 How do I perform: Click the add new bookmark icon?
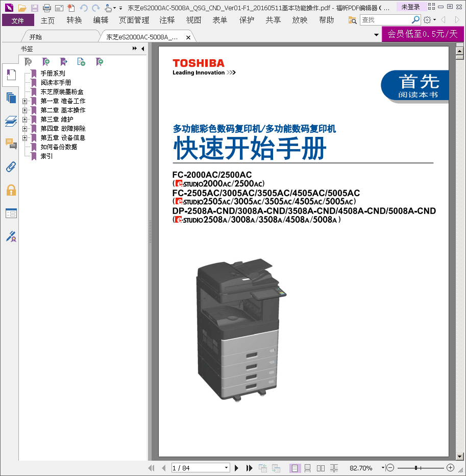pyautogui.click(x=46, y=62)
